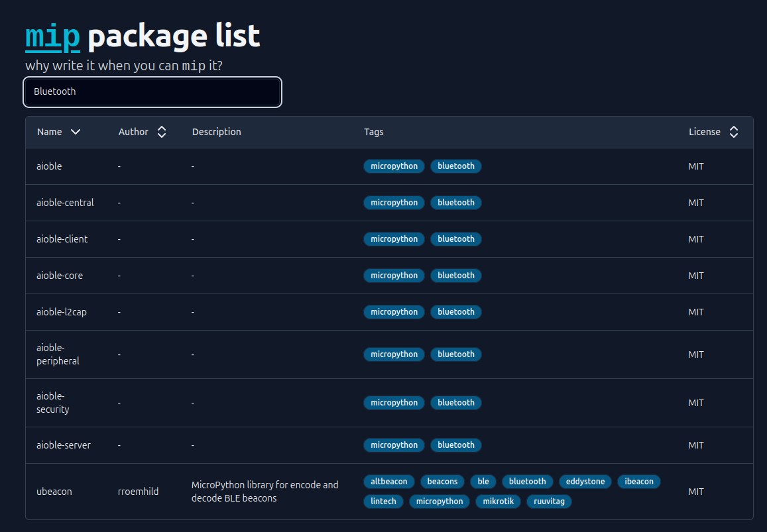Select the ruuvitag tag chip

549,502
